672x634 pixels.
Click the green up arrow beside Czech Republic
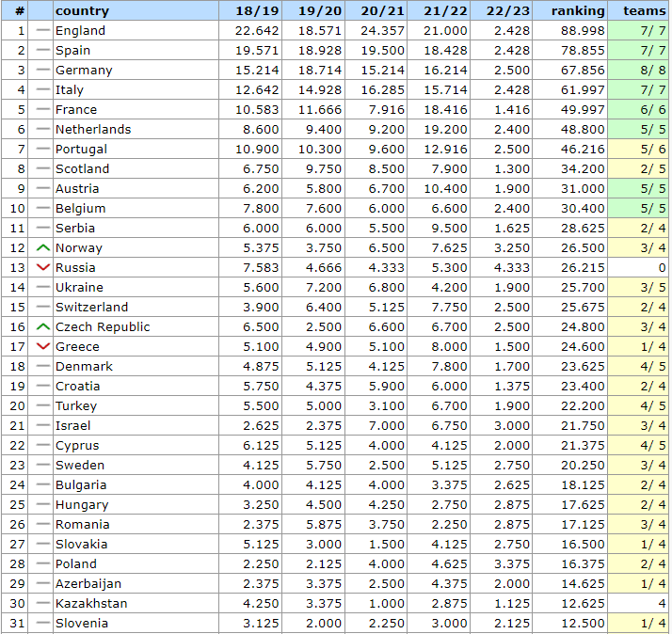tap(43, 327)
